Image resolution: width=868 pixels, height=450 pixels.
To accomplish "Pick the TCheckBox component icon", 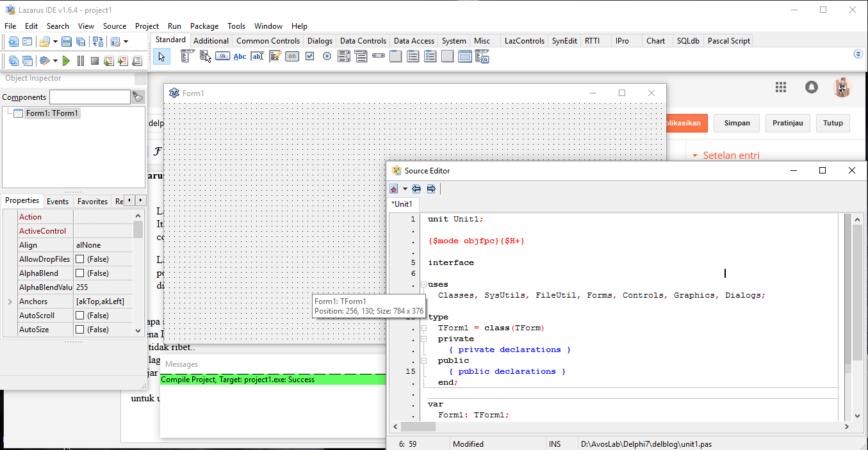I will [309, 56].
